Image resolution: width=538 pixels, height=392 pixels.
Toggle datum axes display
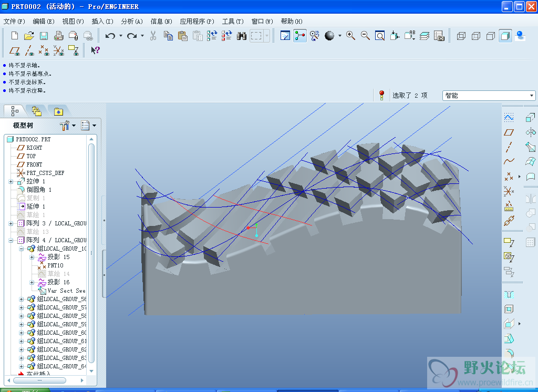point(29,51)
